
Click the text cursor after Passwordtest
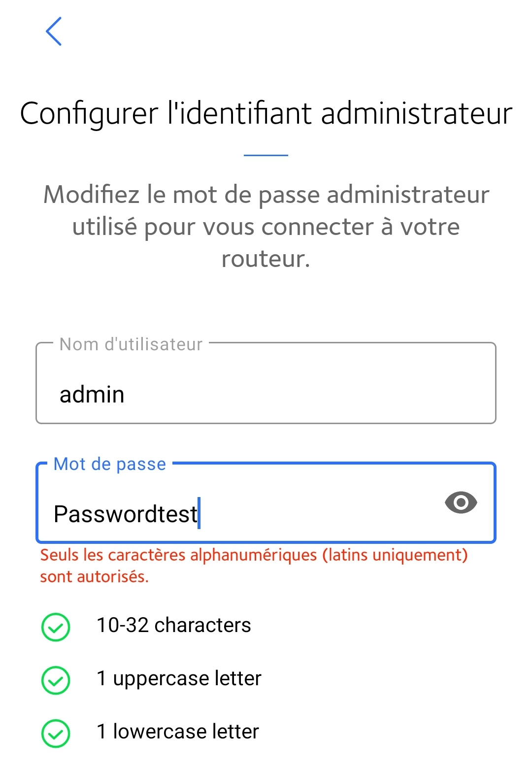tap(199, 513)
